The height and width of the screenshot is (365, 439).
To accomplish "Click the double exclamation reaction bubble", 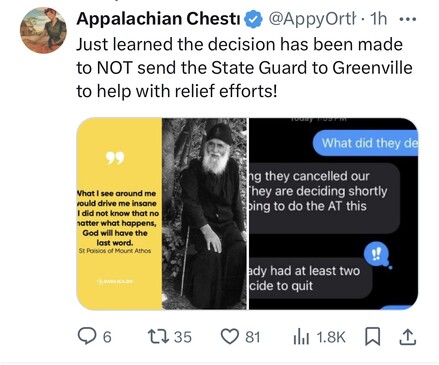I will pyautogui.click(x=377, y=254).
